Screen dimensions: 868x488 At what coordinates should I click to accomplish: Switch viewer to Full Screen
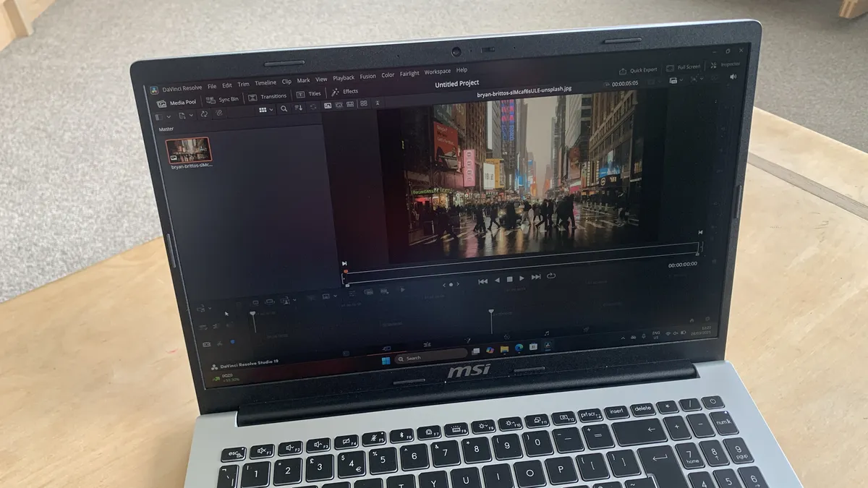(683, 67)
